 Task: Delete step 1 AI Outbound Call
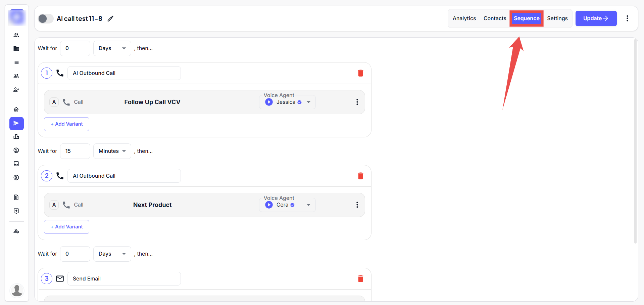click(x=360, y=73)
